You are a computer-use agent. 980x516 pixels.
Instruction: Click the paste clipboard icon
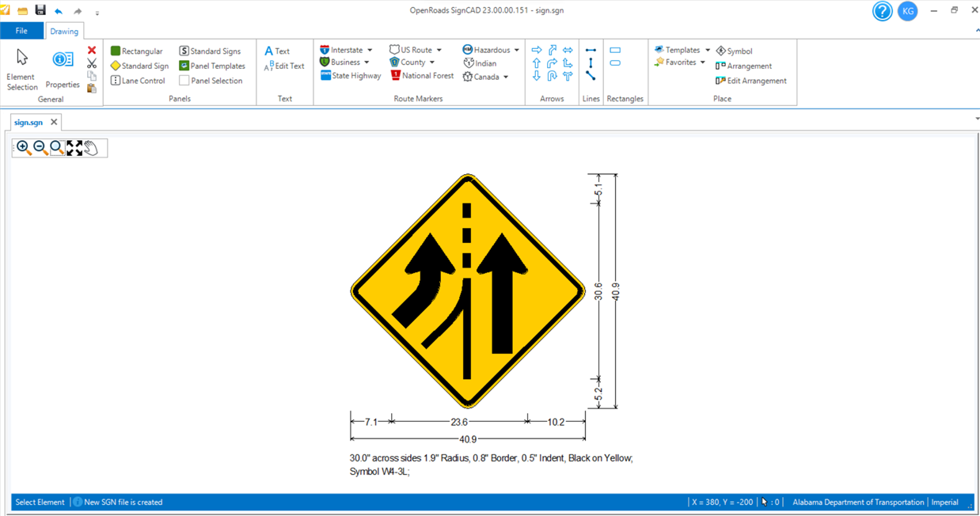[92, 88]
